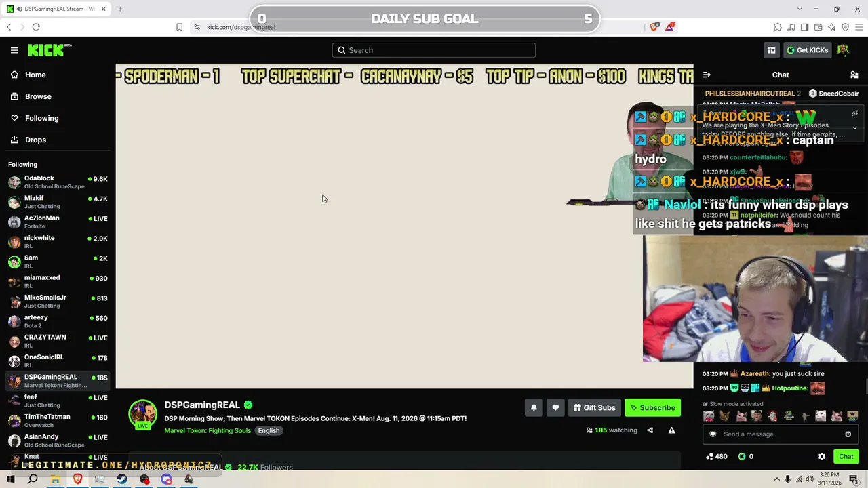This screenshot has width=868, height=488.
Task: Open Ac7ionMan channel in sidebar
Action: click(x=57, y=222)
